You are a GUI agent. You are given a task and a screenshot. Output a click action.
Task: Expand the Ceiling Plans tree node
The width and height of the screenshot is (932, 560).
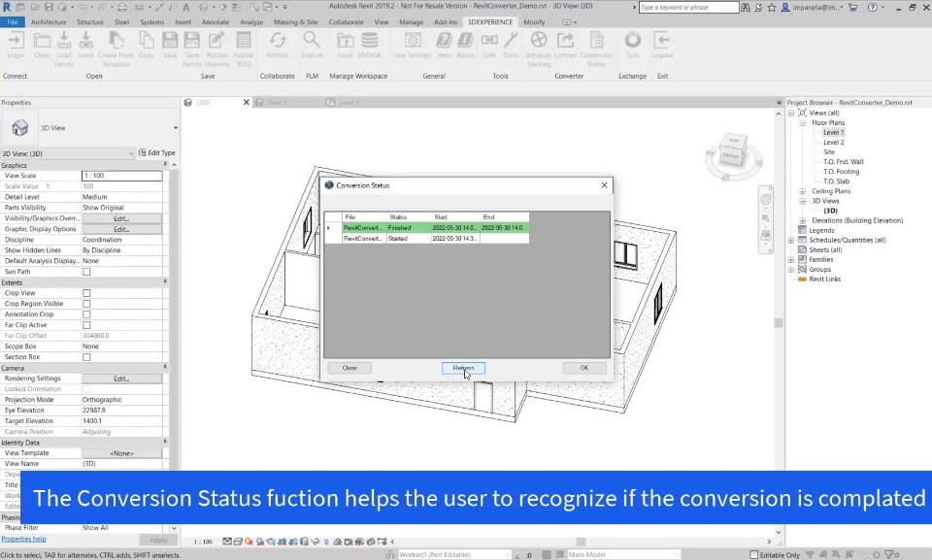(x=803, y=191)
